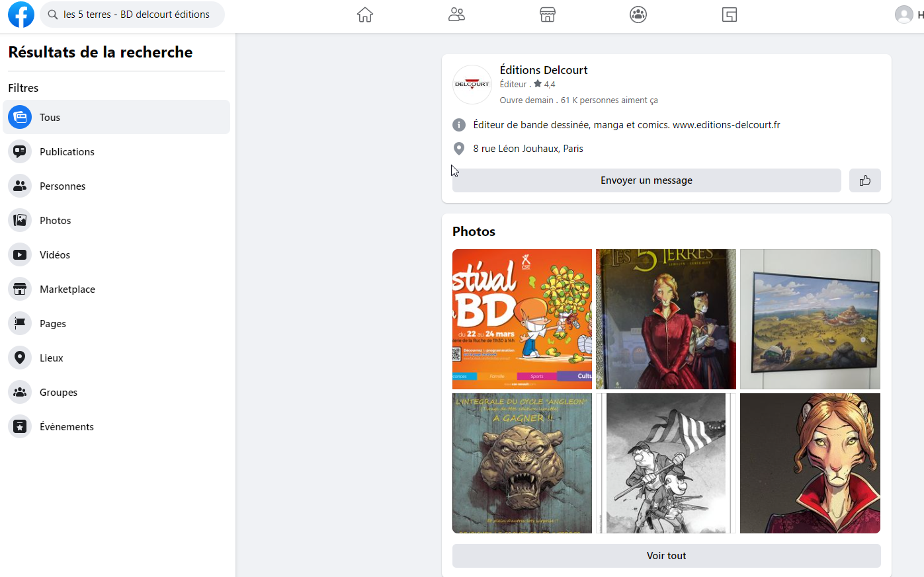Viewport: 924px width, 577px height.
Task: Click the 8 rue Léon Jouhaux, Paris address
Action: 528,149
